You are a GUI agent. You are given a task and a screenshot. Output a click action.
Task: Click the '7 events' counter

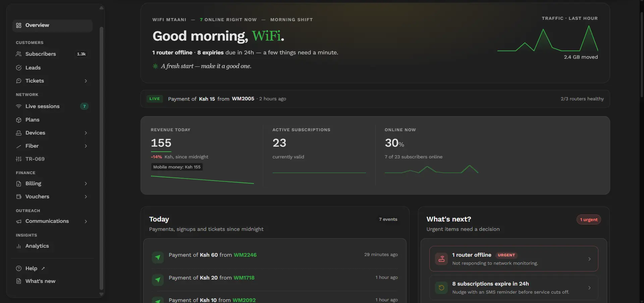[388, 219]
